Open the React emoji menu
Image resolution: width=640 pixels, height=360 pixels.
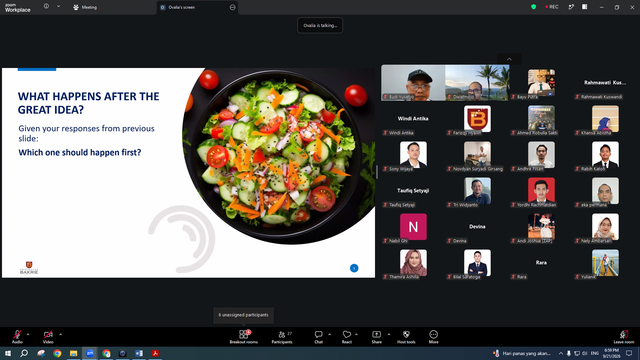click(347, 337)
